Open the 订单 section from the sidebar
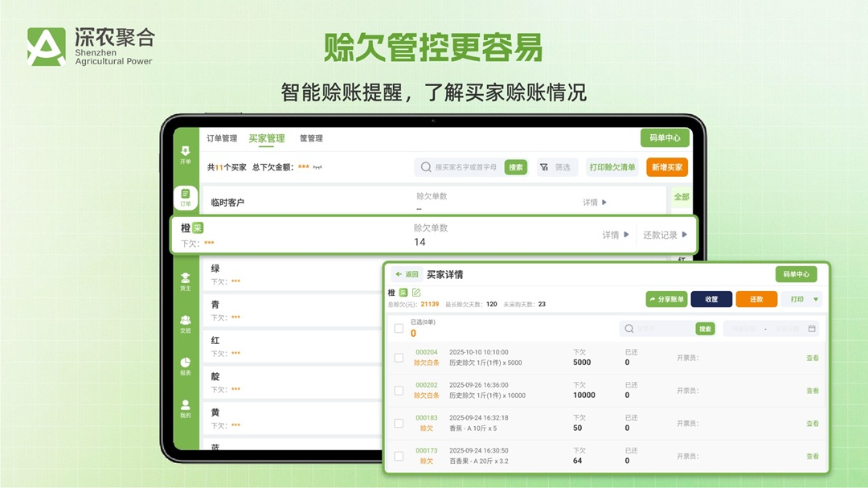This screenshot has height=488, width=868. [x=185, y=198]
